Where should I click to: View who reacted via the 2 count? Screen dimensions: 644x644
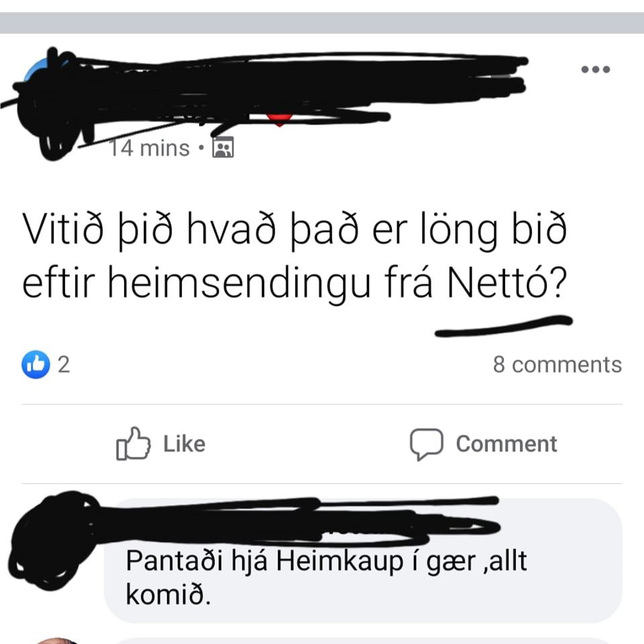[64, 364]
